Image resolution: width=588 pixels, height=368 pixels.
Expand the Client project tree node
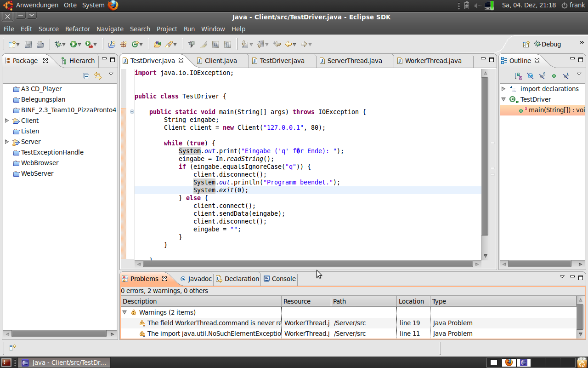tap(7, 121)
